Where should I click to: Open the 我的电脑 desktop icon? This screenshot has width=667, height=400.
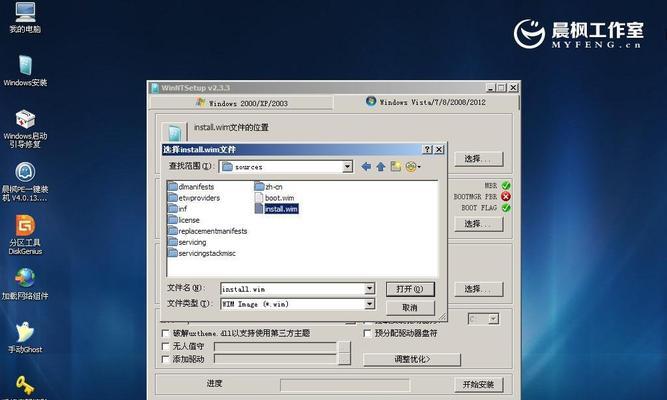click(x=25, y=16)
